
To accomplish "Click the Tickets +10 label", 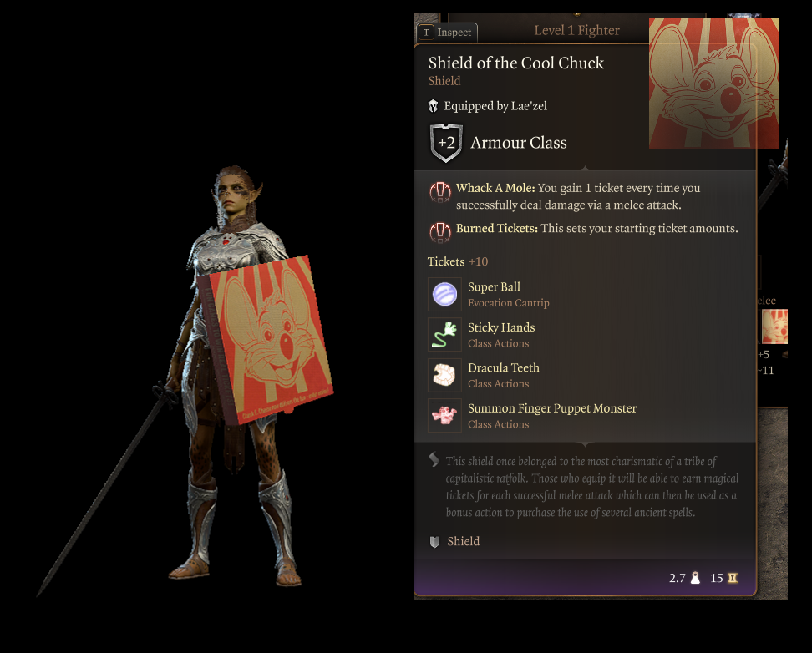I will tap(458, 261).
